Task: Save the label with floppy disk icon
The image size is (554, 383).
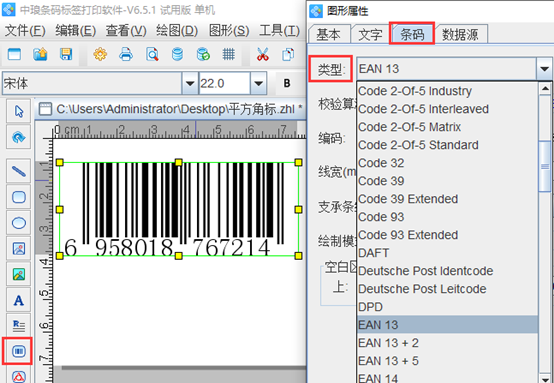Action: coord(66,54)
